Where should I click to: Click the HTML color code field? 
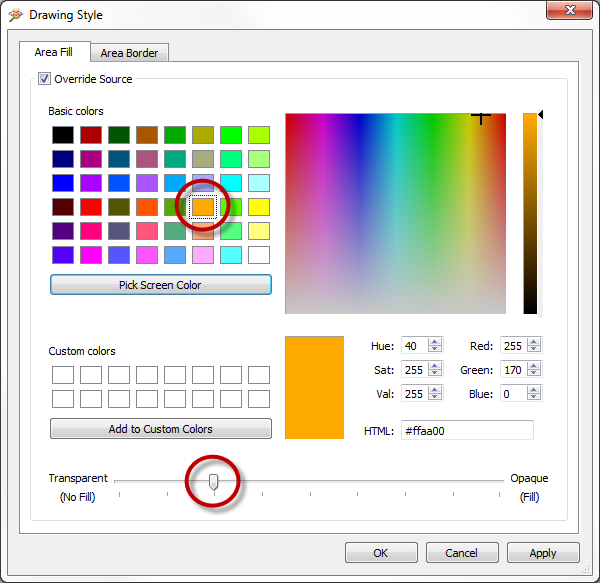pyautogui.click(x=467, y=430)
